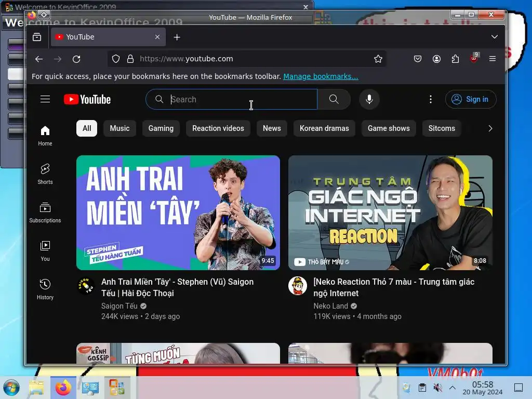Open Subscriptions in the sidebar
This screenshot has width=532, height=399.
45,212
